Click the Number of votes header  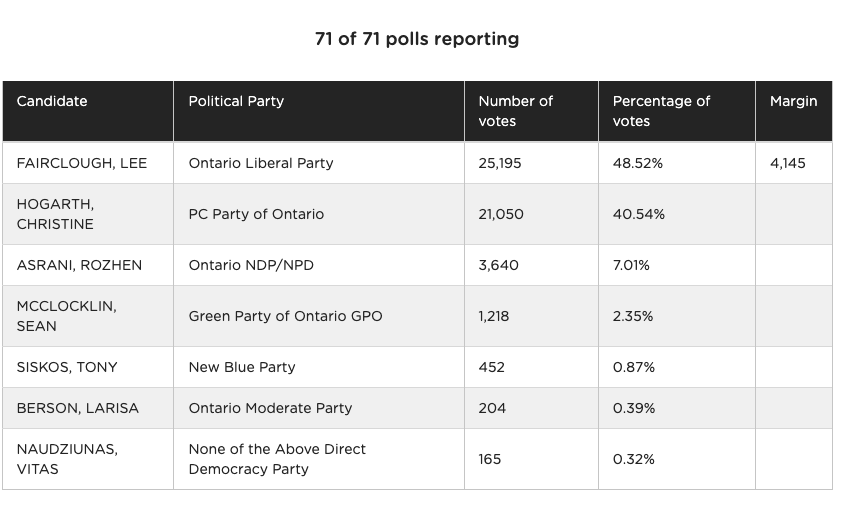515,111
